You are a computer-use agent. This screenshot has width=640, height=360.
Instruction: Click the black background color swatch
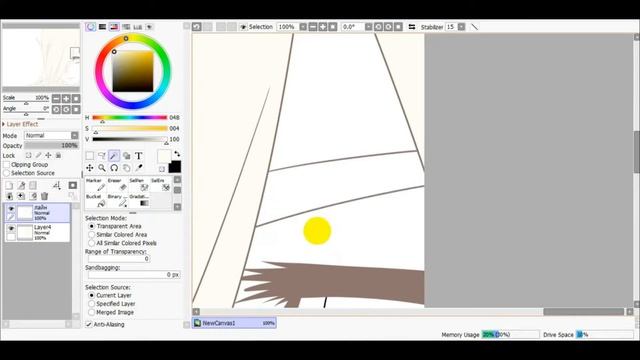click(175, 167)
